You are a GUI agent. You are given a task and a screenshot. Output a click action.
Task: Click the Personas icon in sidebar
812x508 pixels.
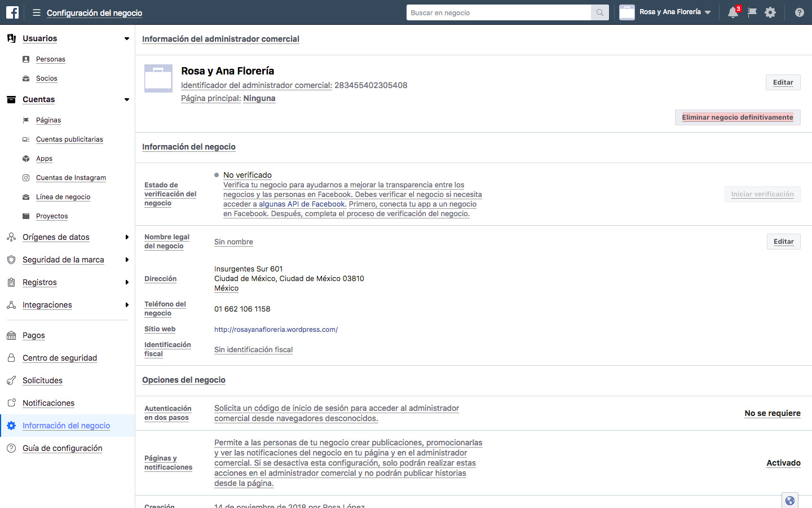click(x=26, y=59)
